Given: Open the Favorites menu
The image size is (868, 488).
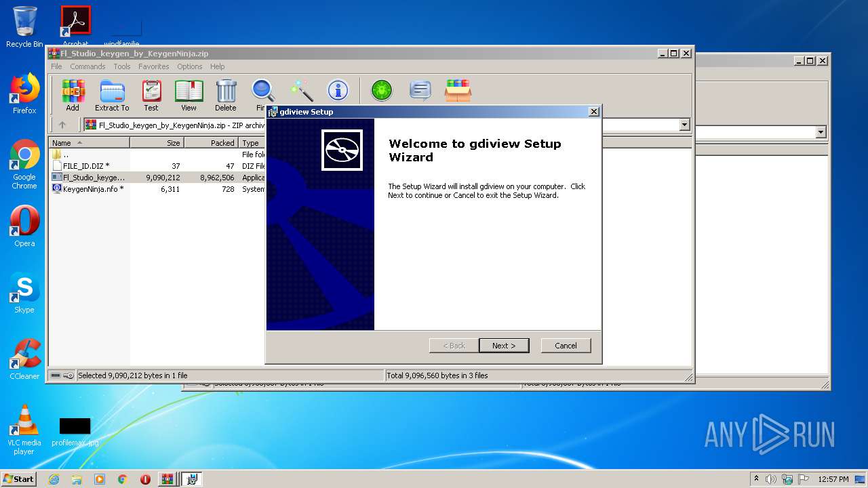Looking at the screenshot, I should coord(154,66).
